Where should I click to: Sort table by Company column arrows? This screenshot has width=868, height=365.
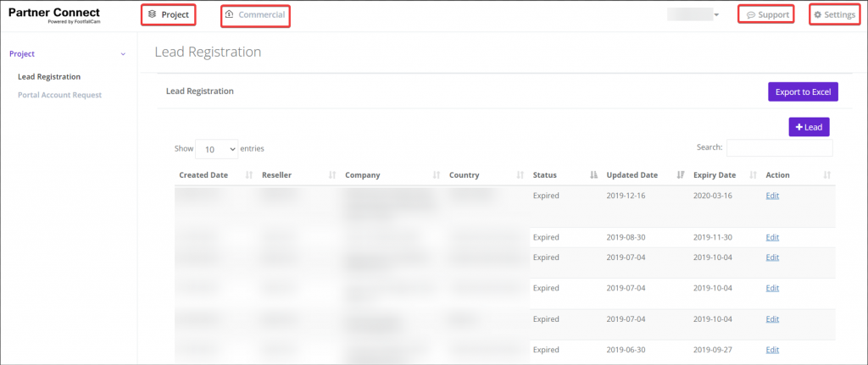tap(436, 175)
